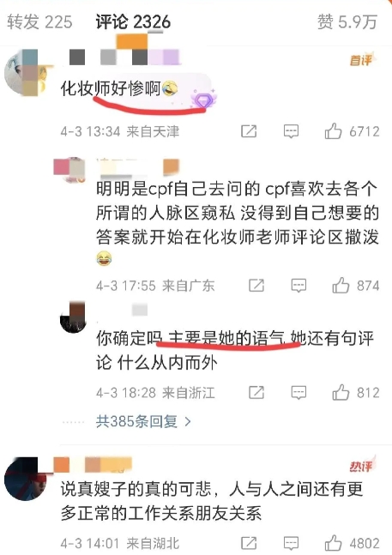Viewport: 392px width, 555px height.
Task: Select the 评论 2326 tab
Action: [133, 22]
